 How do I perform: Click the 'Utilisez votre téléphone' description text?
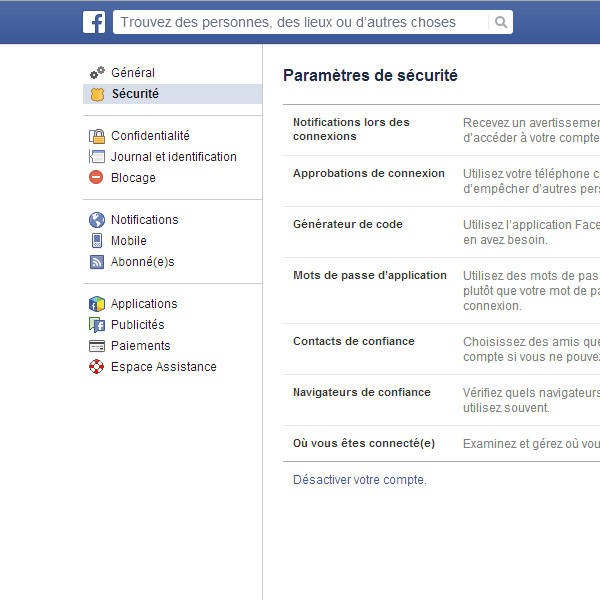(x=532, y=181)
